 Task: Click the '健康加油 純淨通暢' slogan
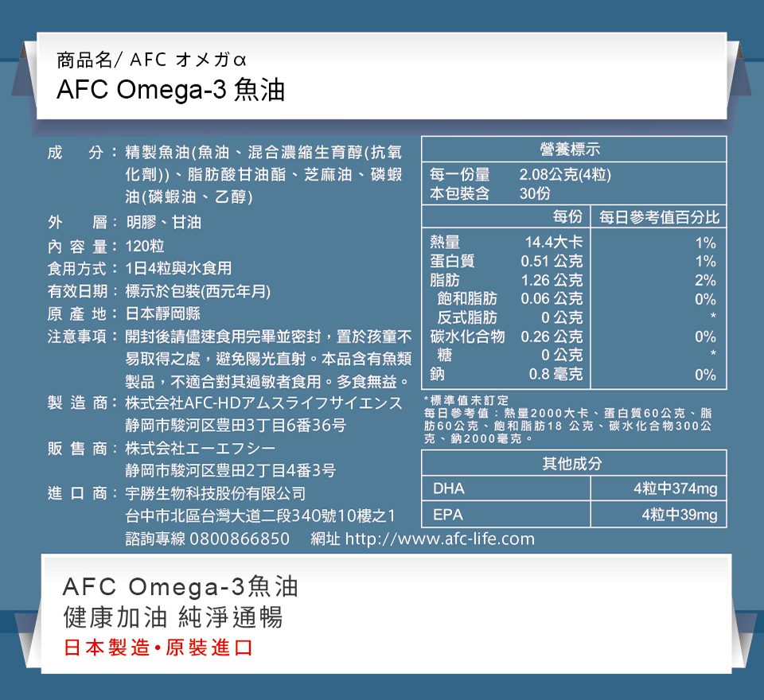pyautogui.click(x=172, y=617)
